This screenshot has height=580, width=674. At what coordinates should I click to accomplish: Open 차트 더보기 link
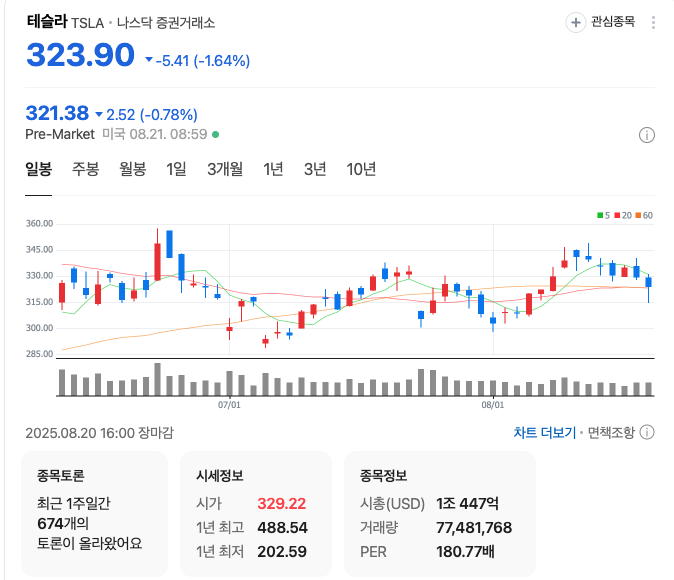pyautogui.click(x=545, y=433)
